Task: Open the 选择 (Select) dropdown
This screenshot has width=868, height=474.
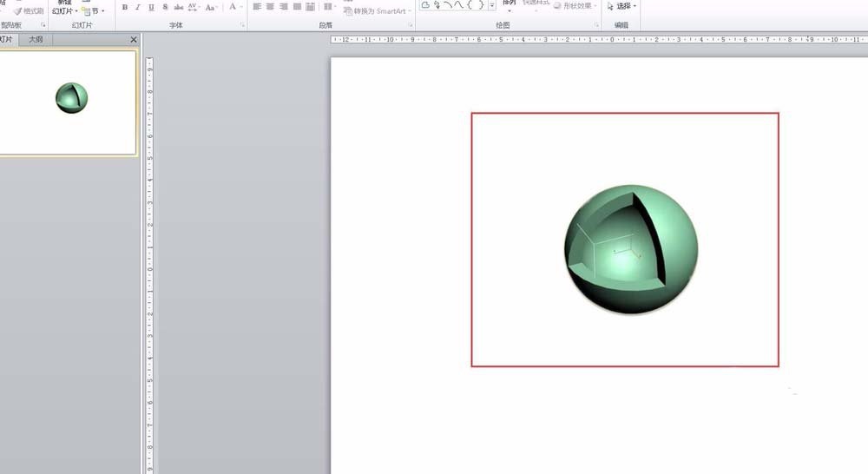Action: (x=621, y=6)
